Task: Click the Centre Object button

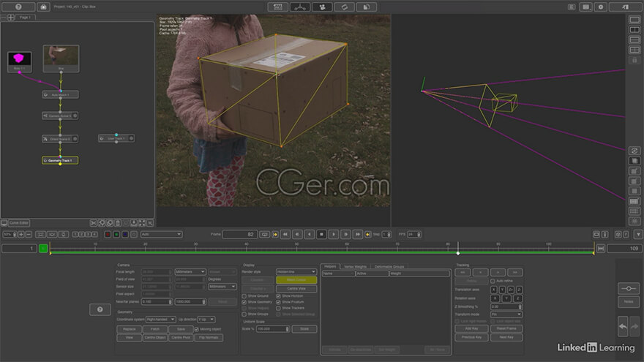Action: [x=155, y=337]
